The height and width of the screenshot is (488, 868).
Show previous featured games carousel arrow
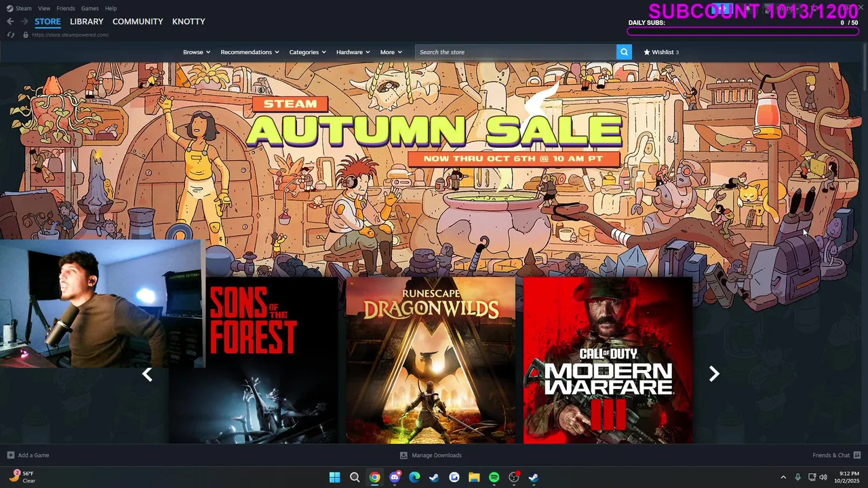(147, 374)
